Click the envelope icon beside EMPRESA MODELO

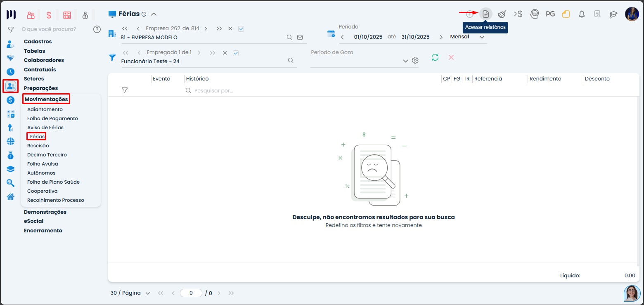click(x=300, y=37)
